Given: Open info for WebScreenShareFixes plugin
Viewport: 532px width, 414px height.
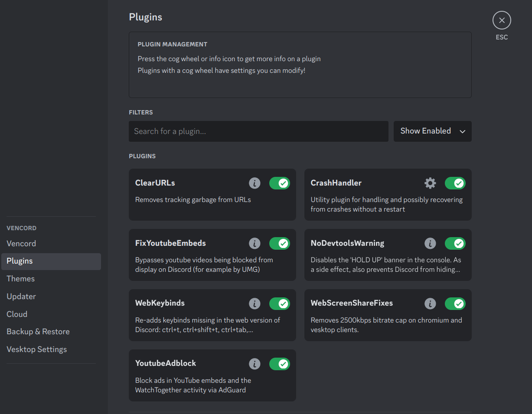Looking at the screenshot, I should 430,303.
